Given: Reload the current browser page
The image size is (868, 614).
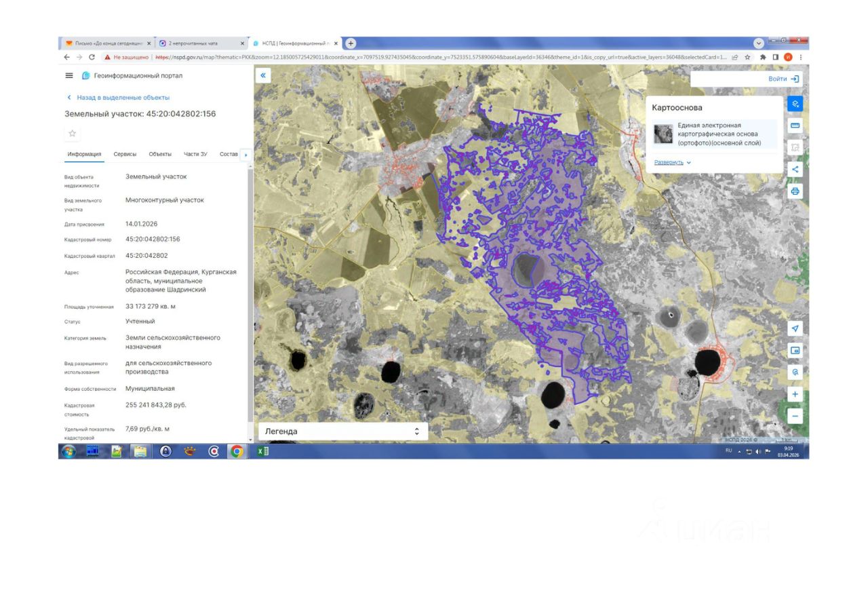Looking at the screenshot, I should coord(92,57).
